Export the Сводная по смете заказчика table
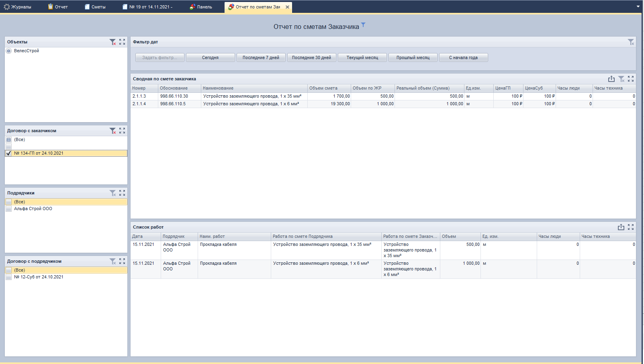This screenshot has width=644, height=364. [611, 79]
